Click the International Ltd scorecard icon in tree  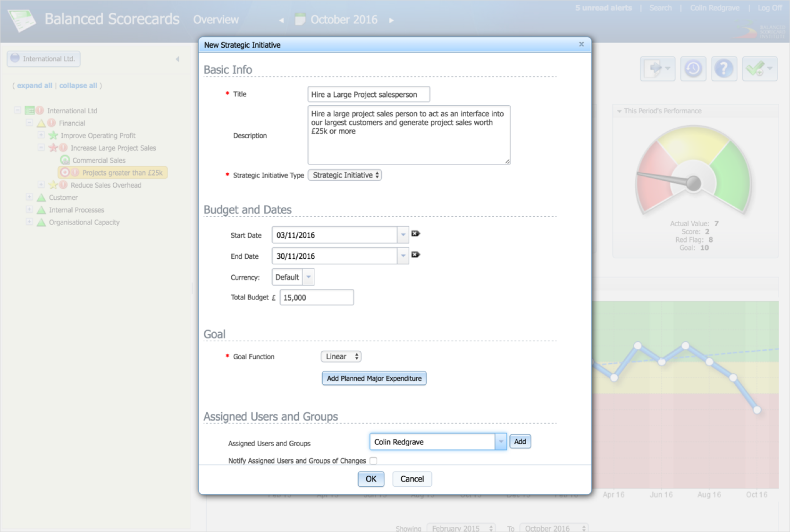tap(30, 110)
